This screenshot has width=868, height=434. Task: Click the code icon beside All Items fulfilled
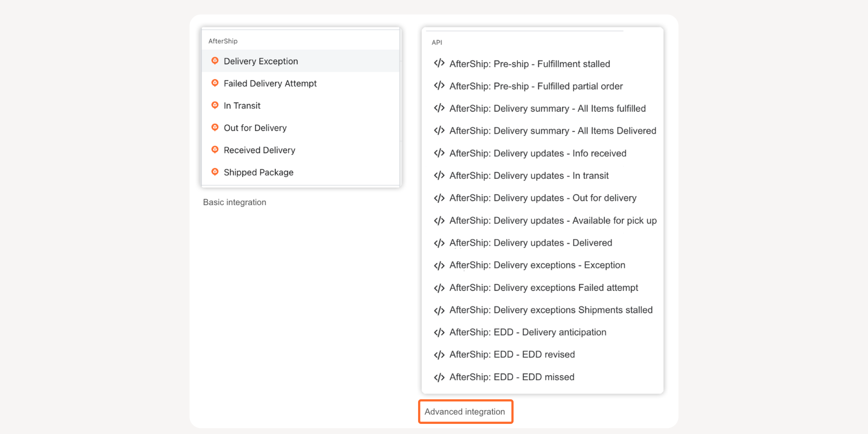[x=439, y=108]
